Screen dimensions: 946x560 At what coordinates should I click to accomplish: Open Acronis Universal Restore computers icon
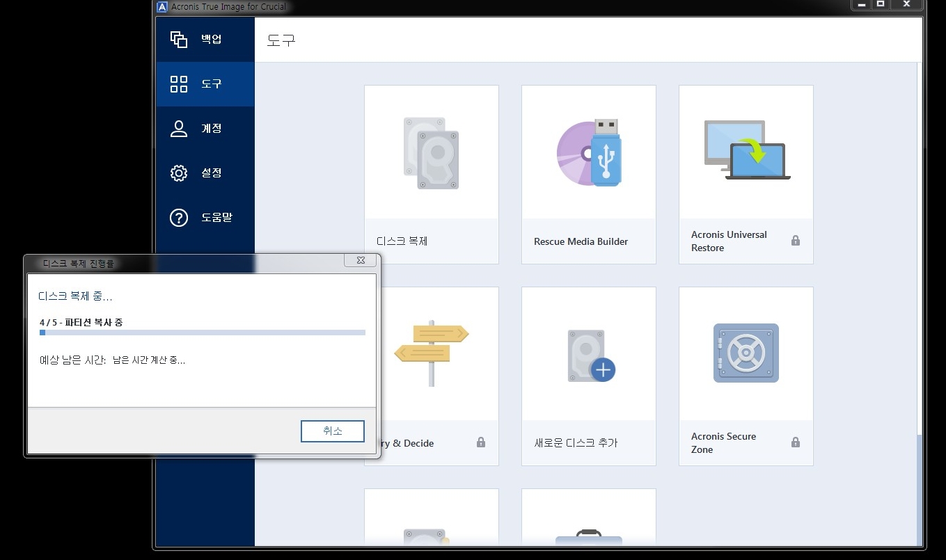[747, 150]
